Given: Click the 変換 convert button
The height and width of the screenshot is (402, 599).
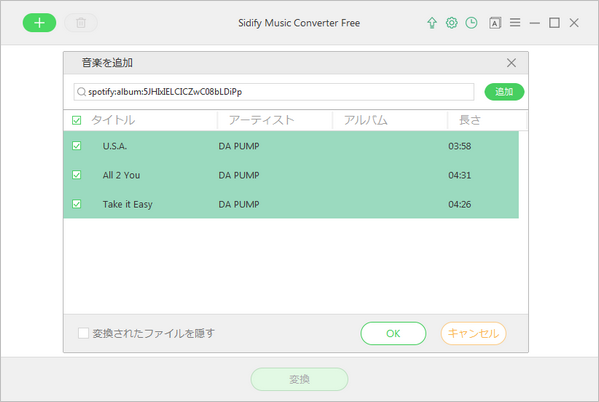Looking at the screenshot, I should [x=299, y=379].
